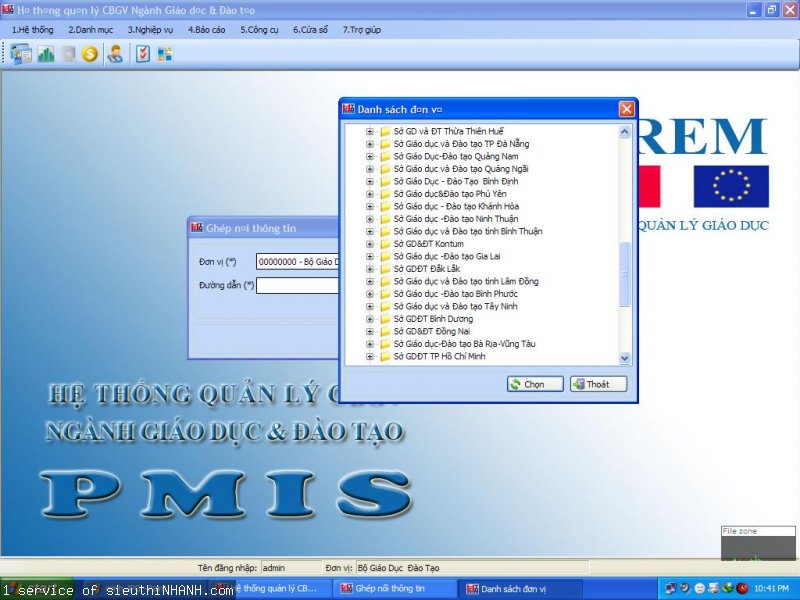
Task: Click folder icon of Sở Giáo dục và Đào tạo TP Đà Nẵng
Action: pyautogui.click(x=385, y=144)
